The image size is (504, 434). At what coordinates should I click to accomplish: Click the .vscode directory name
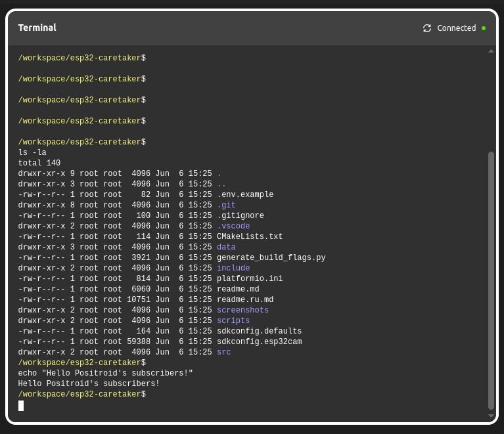pos(233,226)
